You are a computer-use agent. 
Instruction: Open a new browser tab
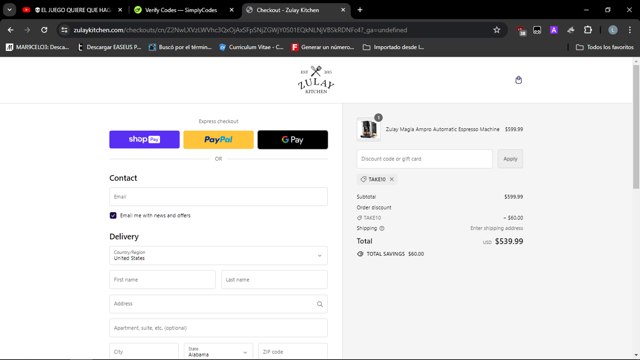tap(360, 10)
